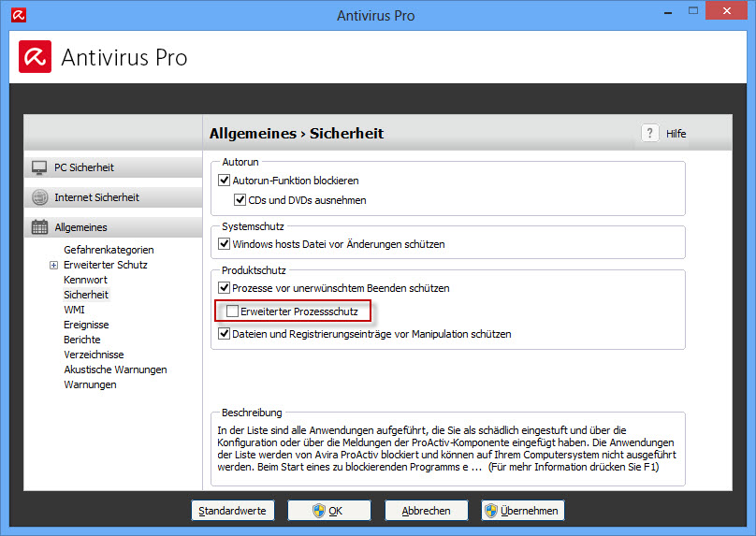
Task: Toggle Prozesse vor unerwünschtem Beenden schützen
Action: coord(225,288)
